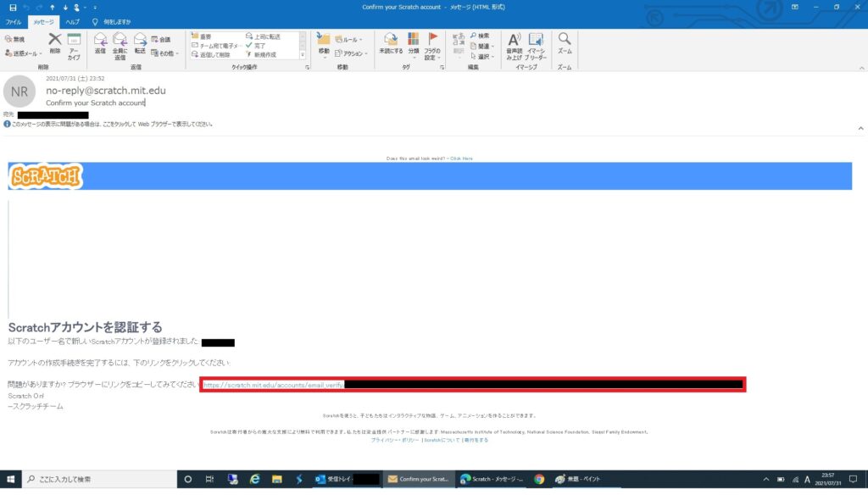Viewport: 868px width, 495px height.
Task: Open the Help (ヘルプ) tab
Action: 73,21
